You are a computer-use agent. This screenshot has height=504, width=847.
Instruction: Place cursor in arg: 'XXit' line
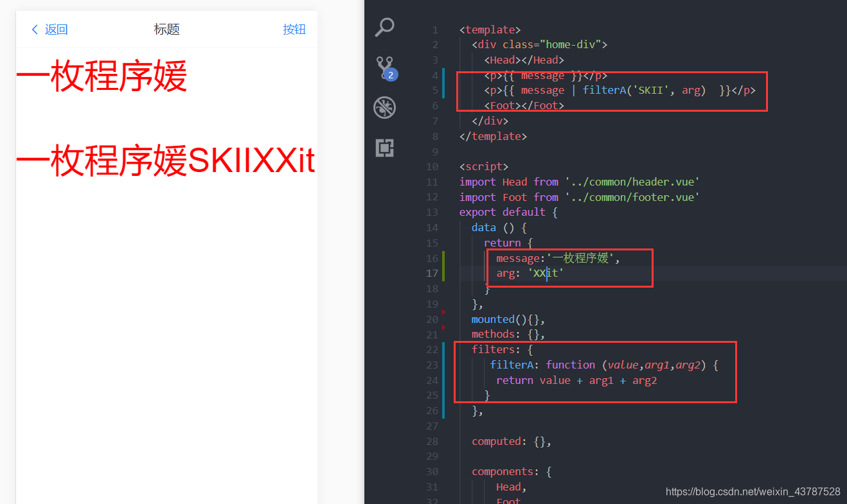pos(530,274)
